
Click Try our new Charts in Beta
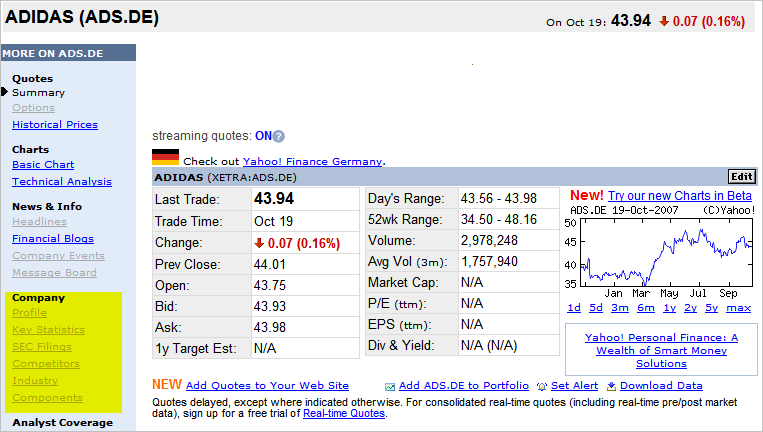[680, 196]
